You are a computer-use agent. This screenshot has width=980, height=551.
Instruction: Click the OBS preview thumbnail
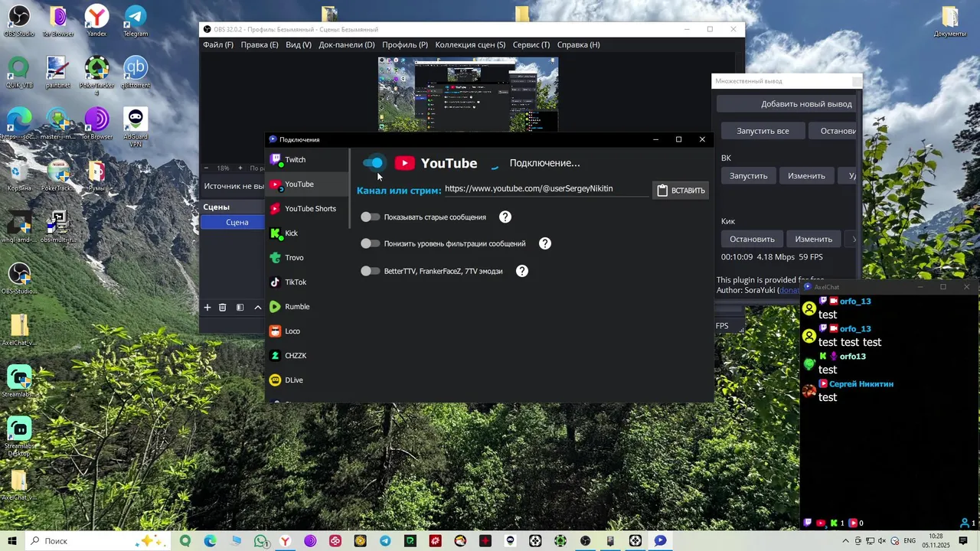468,94
